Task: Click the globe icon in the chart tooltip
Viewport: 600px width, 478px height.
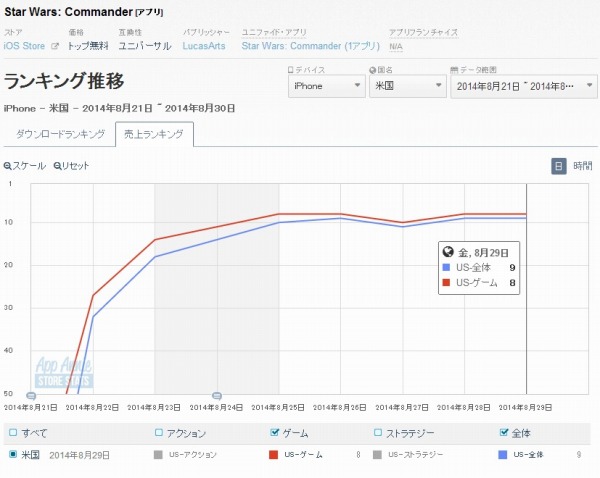Action: (448, 252)
